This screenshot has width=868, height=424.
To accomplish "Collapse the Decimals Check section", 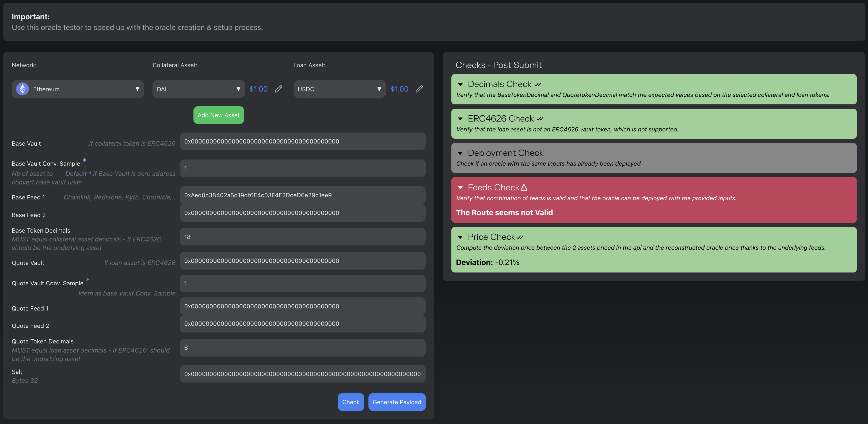I will (x=460, y=84).
